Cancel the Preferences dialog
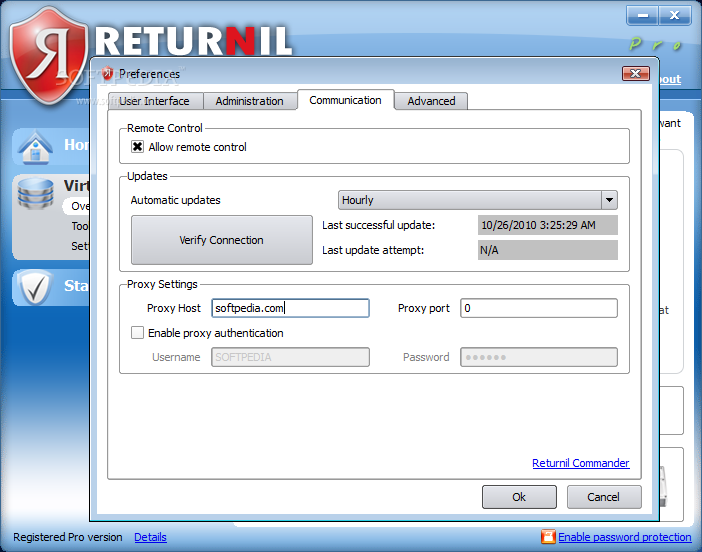The image size is (702, 552). tap(604, 497)
